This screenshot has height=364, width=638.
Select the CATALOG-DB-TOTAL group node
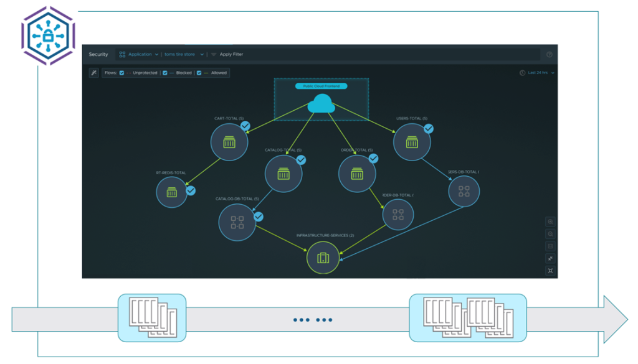237,223
